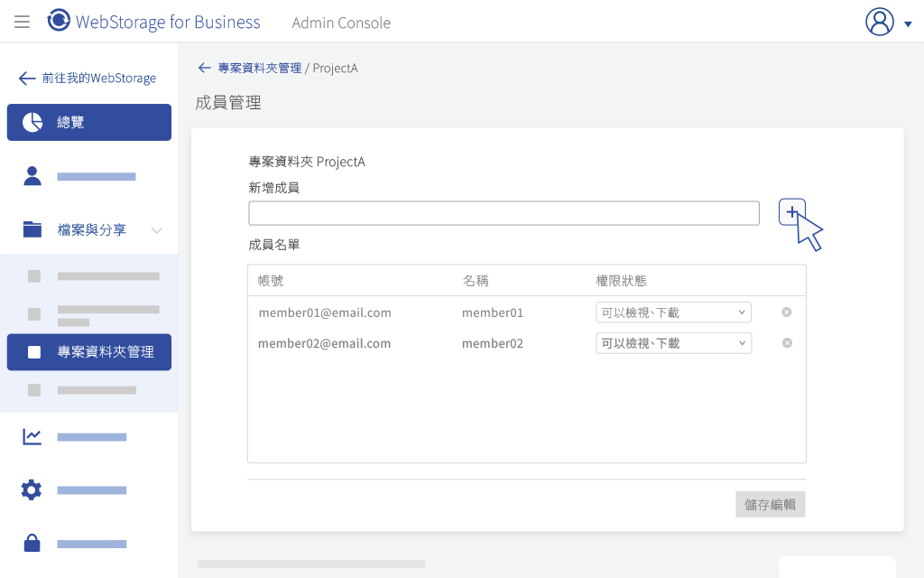The image size is (924, 578).
Task: Open the user management person icon
Action: [x=32, y=176]
